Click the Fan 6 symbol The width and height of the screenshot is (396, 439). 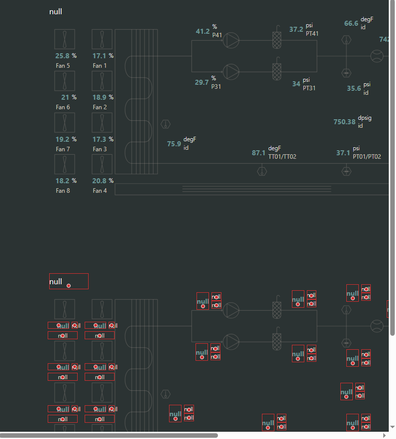(x=64, y=81)
